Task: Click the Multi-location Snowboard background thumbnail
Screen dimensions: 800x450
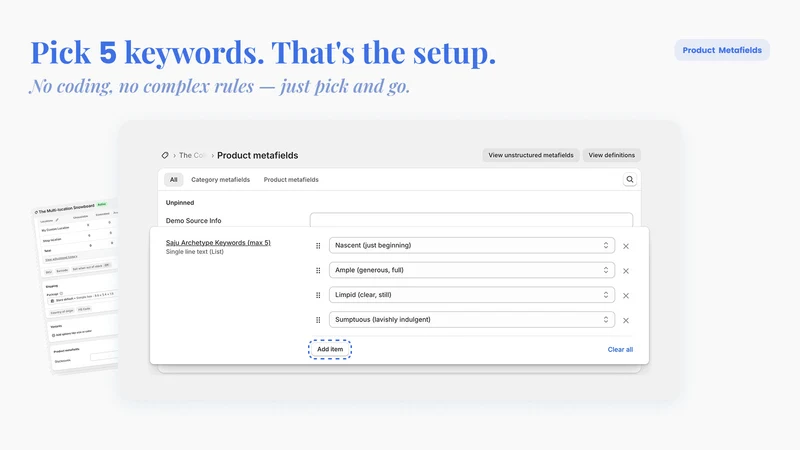Action: 77,286
